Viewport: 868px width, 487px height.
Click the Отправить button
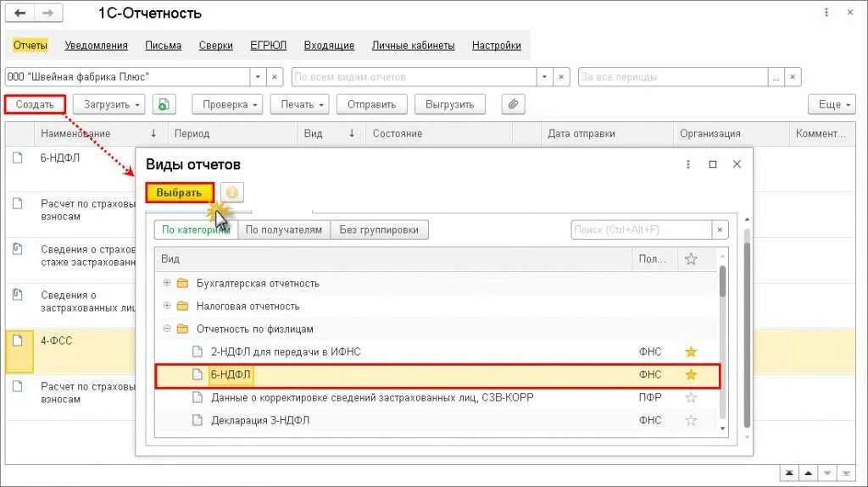pos(372,104)
